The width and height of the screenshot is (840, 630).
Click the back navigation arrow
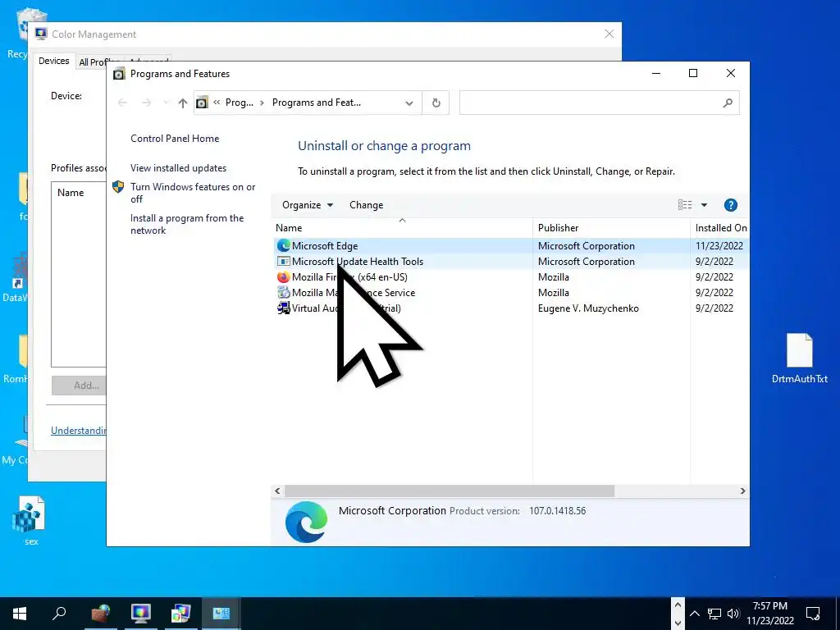pos(122,103)
